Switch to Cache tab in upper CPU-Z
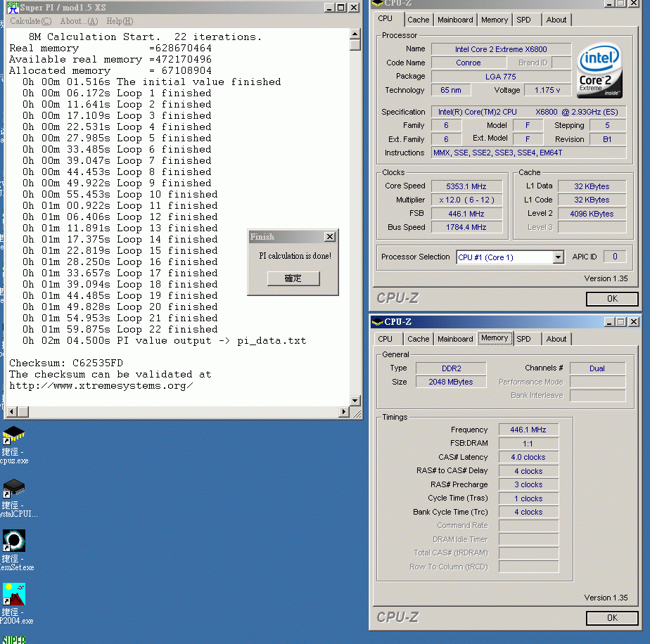 [x=419, y=20]
